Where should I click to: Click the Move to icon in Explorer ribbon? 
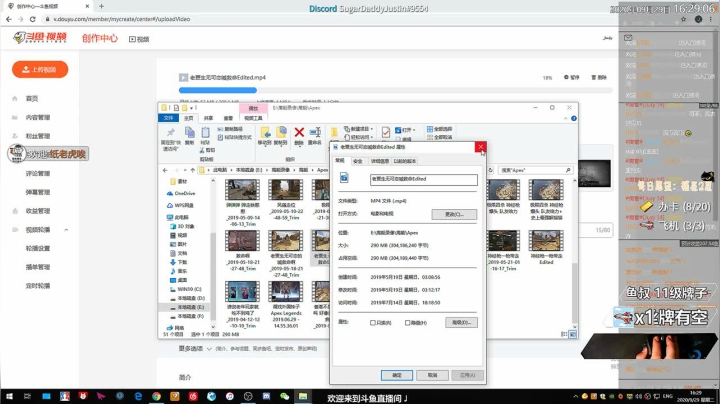point(265,133)
